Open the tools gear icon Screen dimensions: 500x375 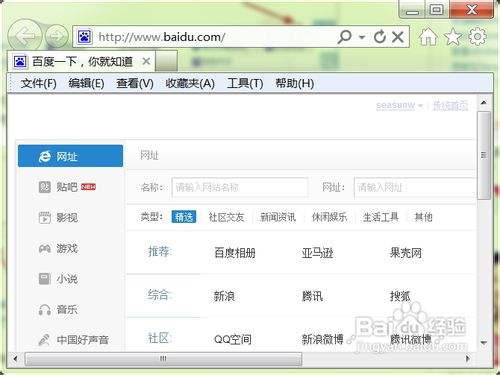pyautogui.click(x=477, y=36)
